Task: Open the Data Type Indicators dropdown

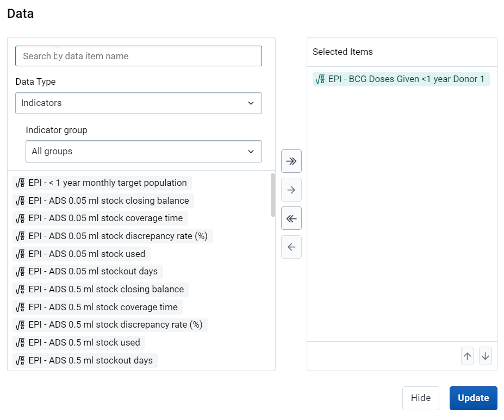Action: tap(139, 103)
